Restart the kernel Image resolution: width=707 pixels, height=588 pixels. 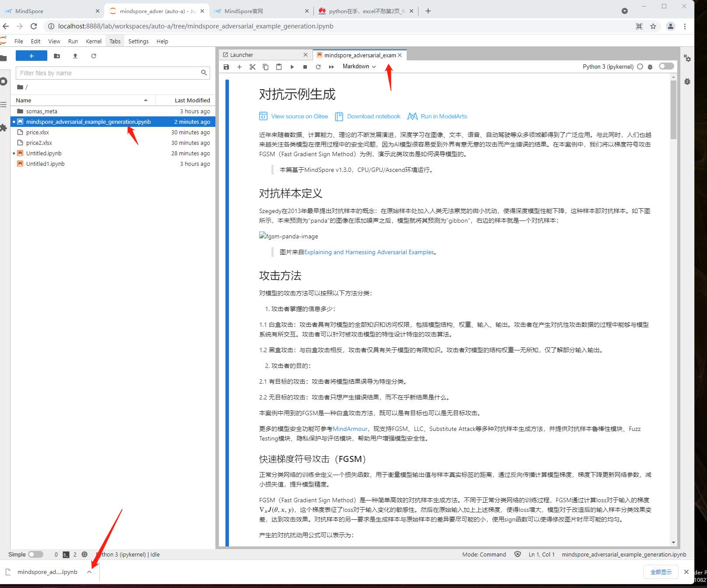[x=318, y=67]
